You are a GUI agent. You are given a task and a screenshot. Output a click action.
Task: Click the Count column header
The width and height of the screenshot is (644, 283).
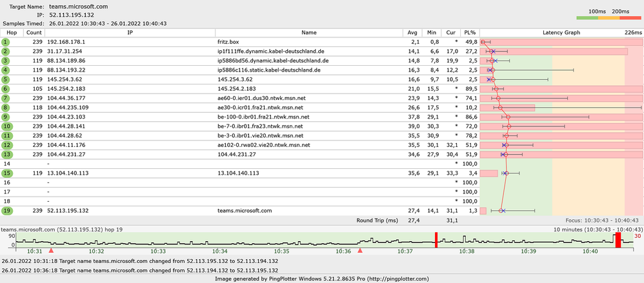click(x=34, y=32)
